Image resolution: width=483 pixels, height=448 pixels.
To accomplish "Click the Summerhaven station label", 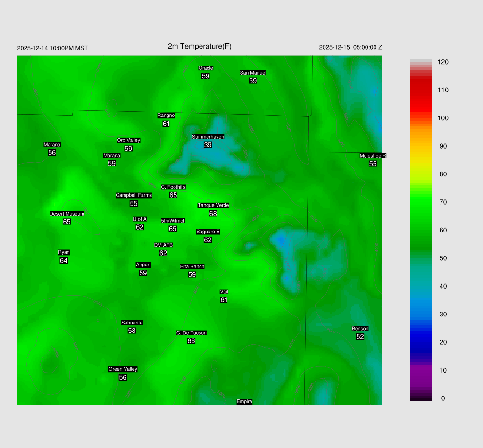I will [x=208, y=137].
